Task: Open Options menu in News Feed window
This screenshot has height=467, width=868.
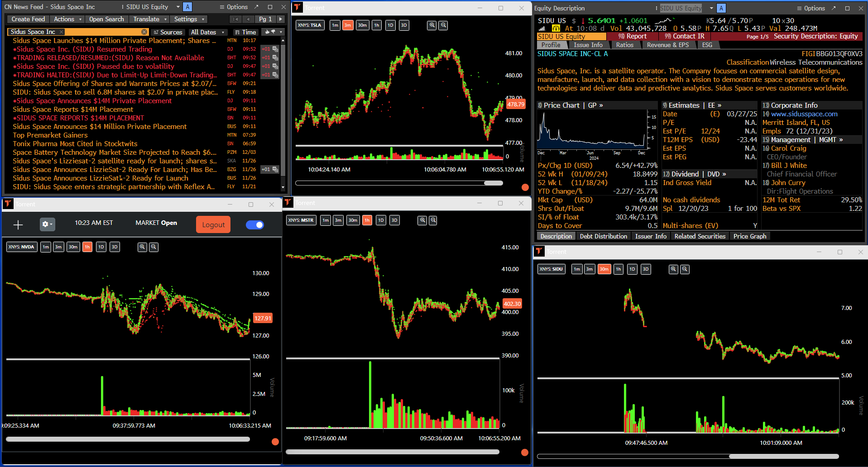Action: point(234,7)
